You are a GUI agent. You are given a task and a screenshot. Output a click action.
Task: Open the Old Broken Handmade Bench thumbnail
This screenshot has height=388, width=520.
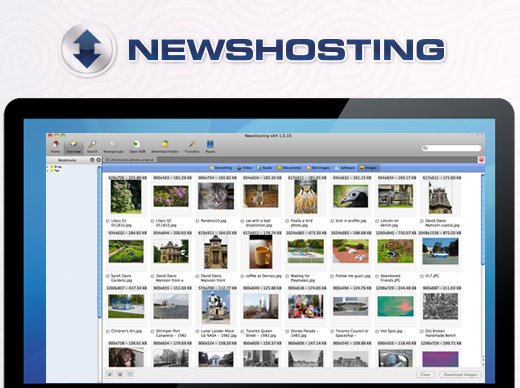(440, 307)
